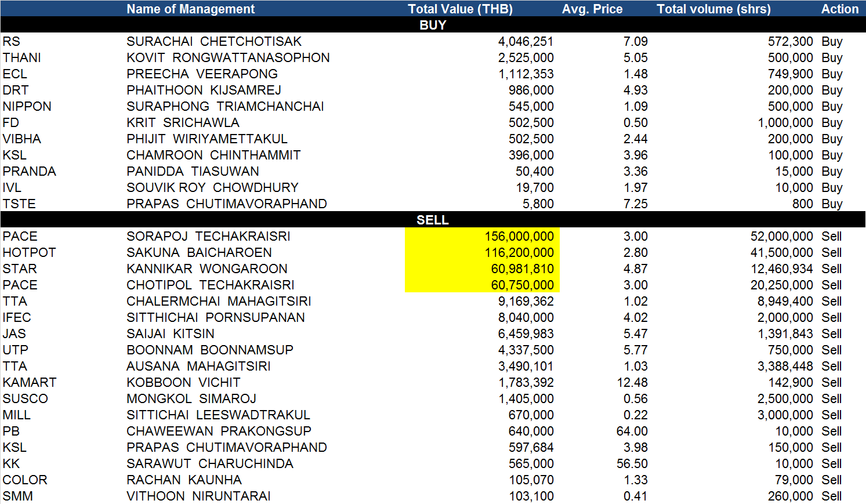Image resolution: width=866 pixels, height=504 pixels.
Task: Click the SMM ticker cell
Action: [x=17, y=496]
